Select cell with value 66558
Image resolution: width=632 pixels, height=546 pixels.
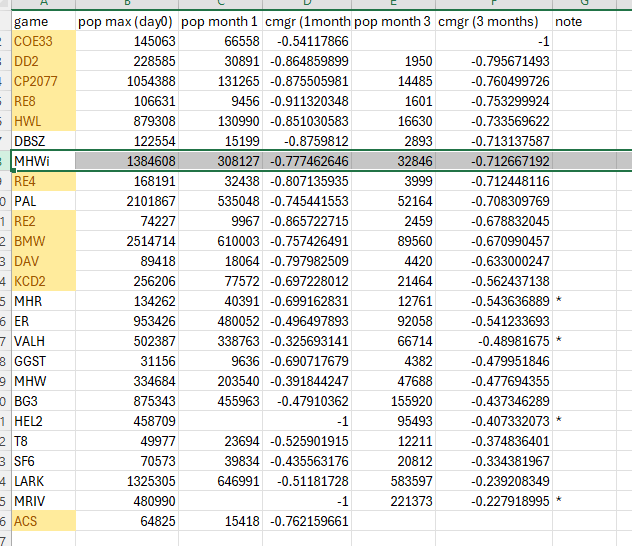(x=220, y=41)
